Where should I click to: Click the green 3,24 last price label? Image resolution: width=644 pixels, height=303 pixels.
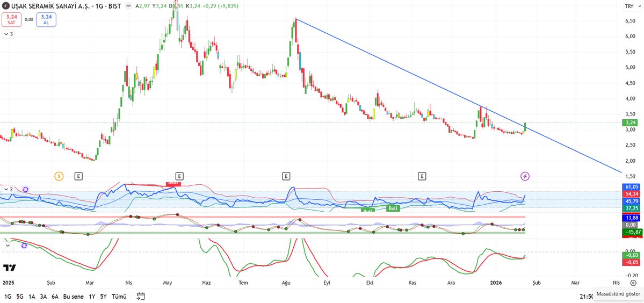click(631, 122)
